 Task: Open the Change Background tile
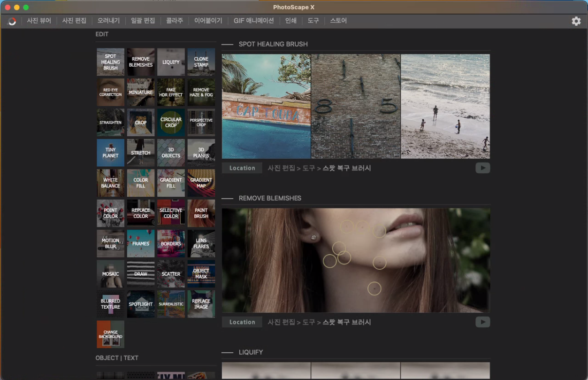click(110, 334)
